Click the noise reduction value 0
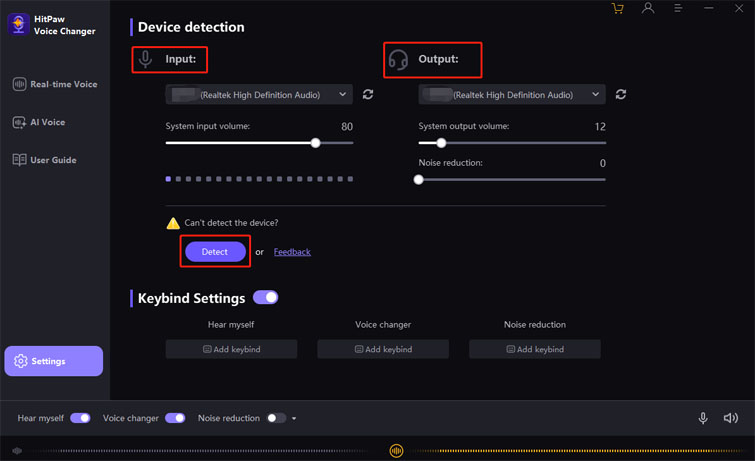Viewport: 755px width, 461px height. click(x=602, y=163)
